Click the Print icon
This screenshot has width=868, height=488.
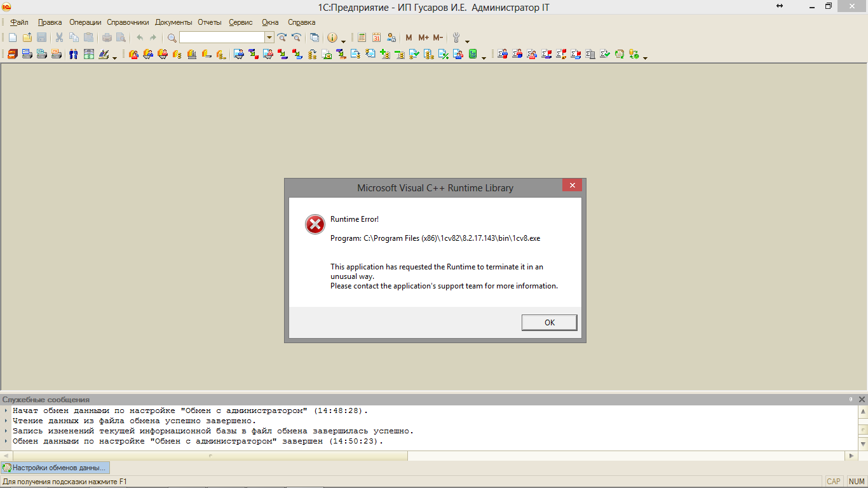point(107,37)
